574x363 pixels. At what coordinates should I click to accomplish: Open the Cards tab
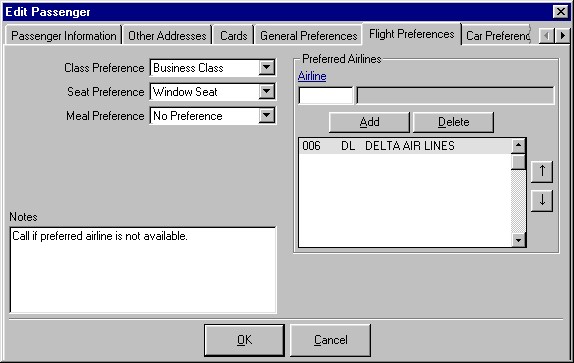point(234,36)
